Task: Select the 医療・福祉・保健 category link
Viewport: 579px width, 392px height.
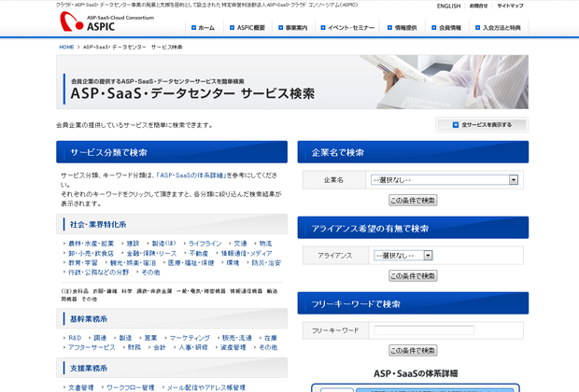Action: [191, 263]
